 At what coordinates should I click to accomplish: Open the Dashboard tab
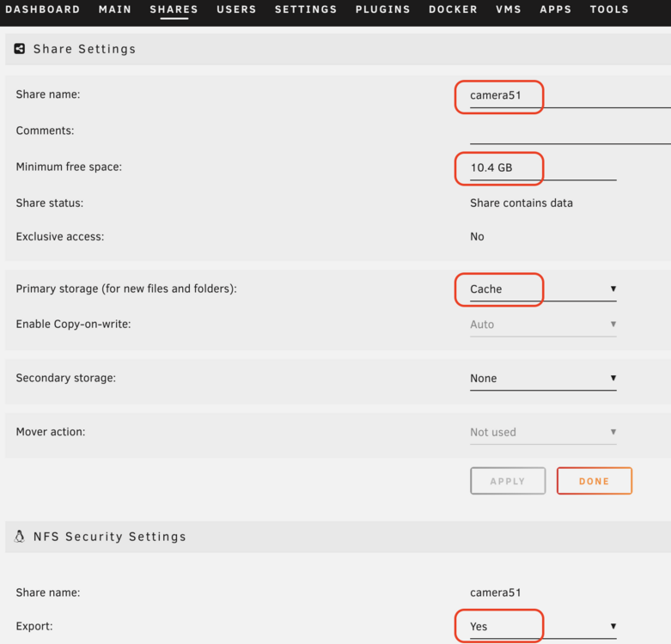point(42,9)
